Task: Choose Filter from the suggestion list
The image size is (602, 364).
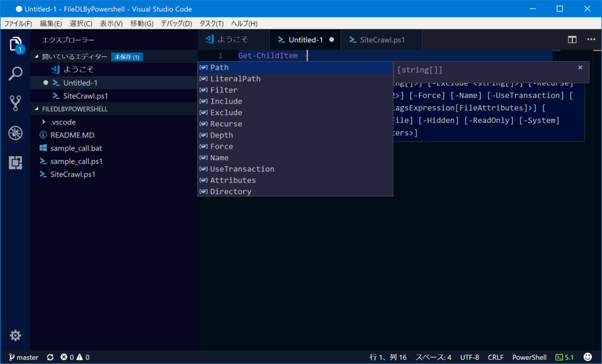Action: click(295, 90)
